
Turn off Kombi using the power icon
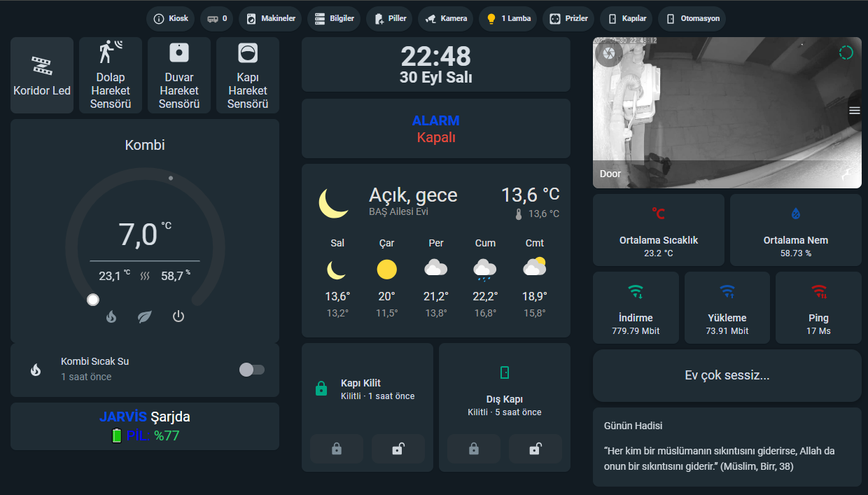(178, 316)
